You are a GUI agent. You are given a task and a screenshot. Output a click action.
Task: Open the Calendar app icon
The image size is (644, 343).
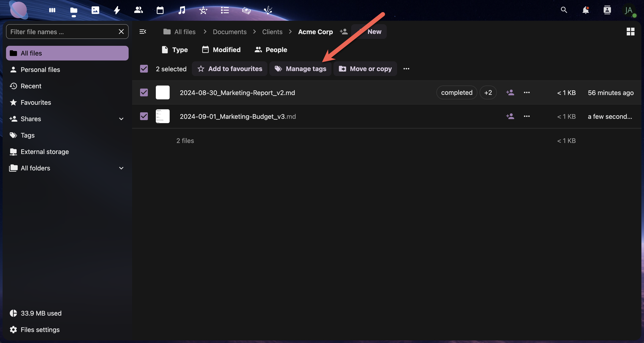[x=160, y=10]
